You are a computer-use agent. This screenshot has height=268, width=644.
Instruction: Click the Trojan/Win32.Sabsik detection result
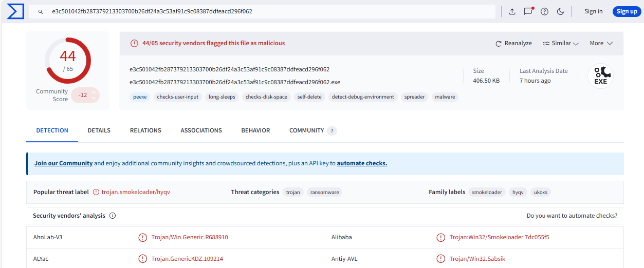click(x=479, y=259)
